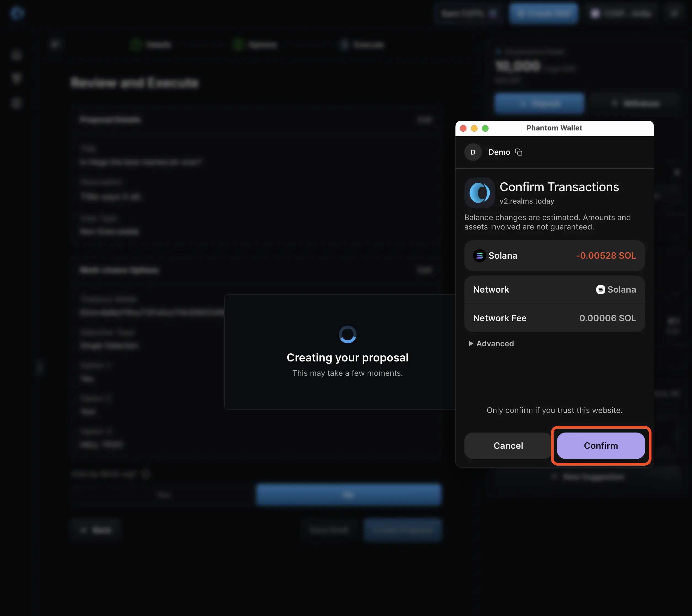Click the Solana network icon beside Network
This screenshot has width=692, height=616.
[x=600, y=290]
